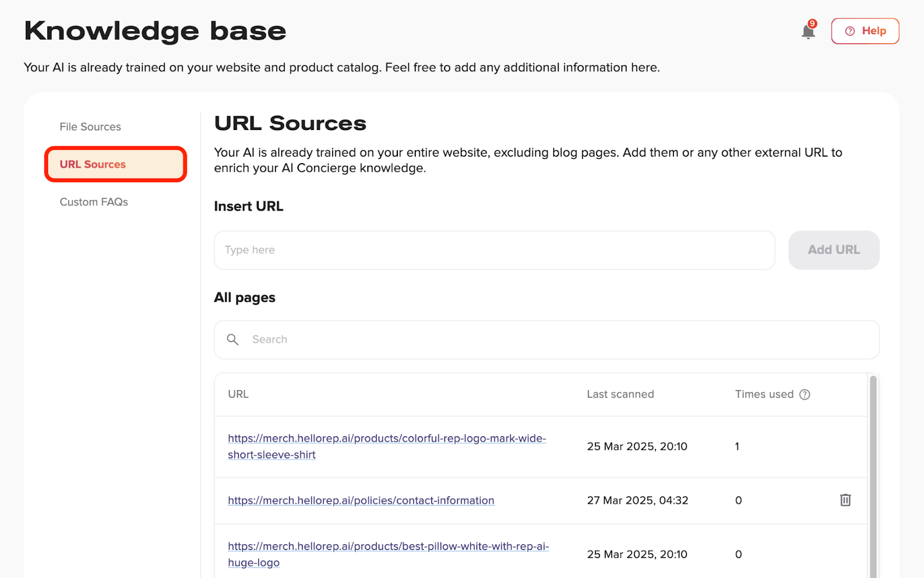Click the 'Knowledge base' page heading
The width and height of the screenshot is (924, 578).
155,31
